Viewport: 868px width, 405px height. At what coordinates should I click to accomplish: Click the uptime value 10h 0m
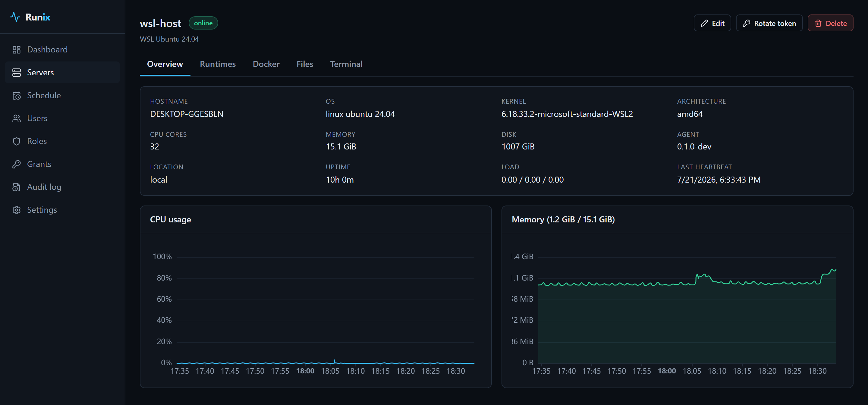pyautogui.click(x=340, y=180)
